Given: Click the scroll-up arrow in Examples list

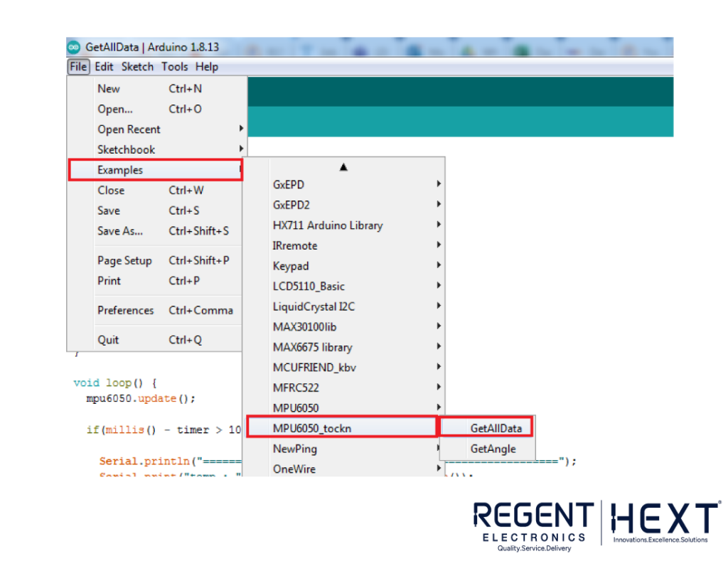Looking at the screenshot, I should tap(343, 166).
